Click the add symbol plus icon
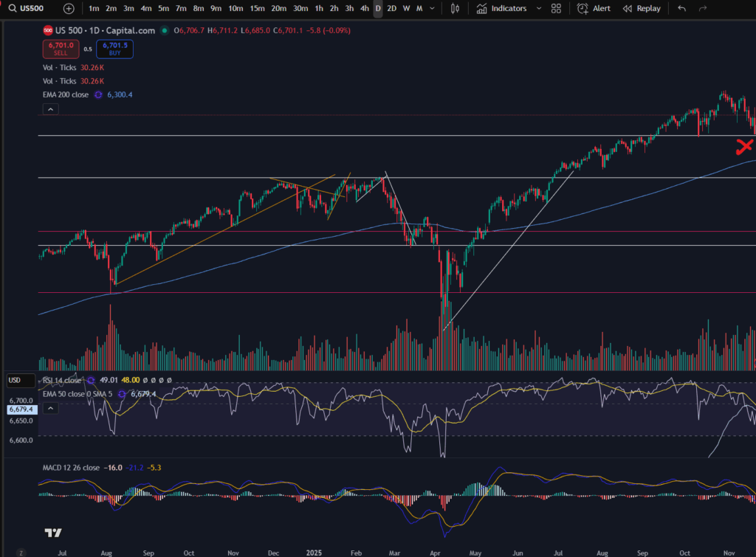Screen dimensions: 756x557 [69, 8]
